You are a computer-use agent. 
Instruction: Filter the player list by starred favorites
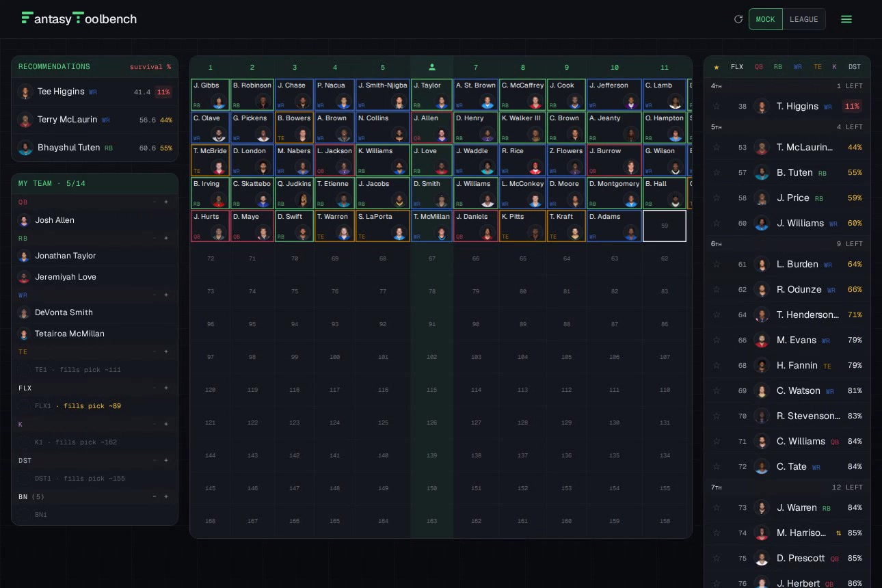pyautogui.click(x=717, y=67)
